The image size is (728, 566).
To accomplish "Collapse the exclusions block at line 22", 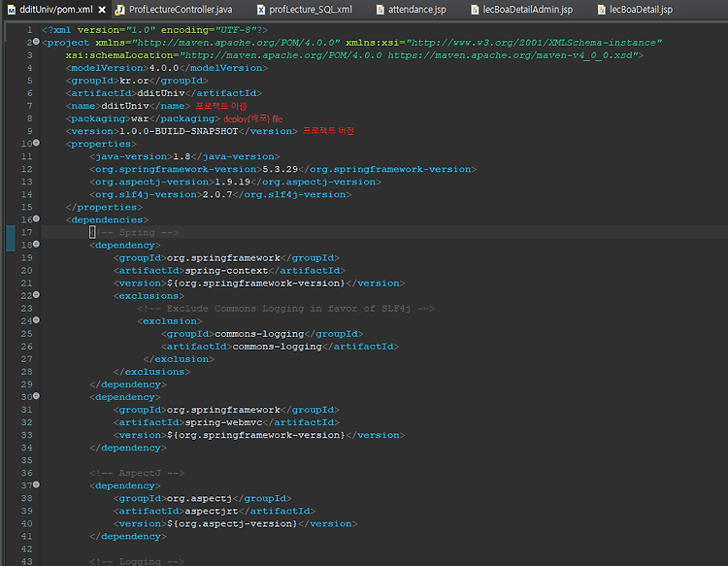I will pyautogui.click(x=36, y=295).
